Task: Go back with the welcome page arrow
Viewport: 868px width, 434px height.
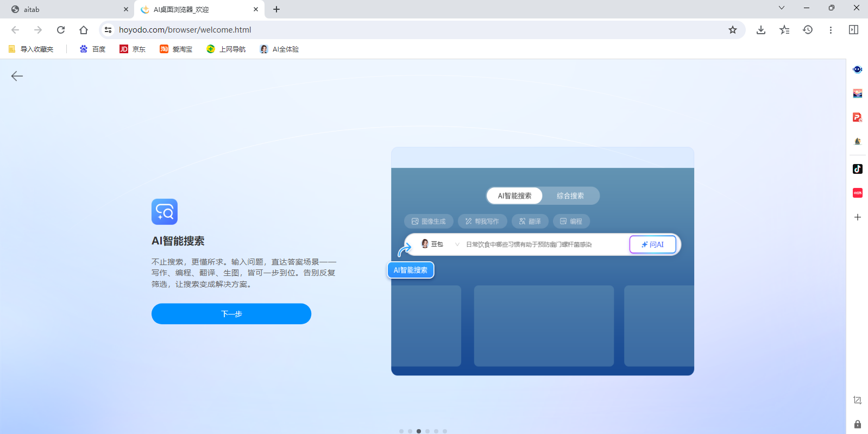Action: 17,76
